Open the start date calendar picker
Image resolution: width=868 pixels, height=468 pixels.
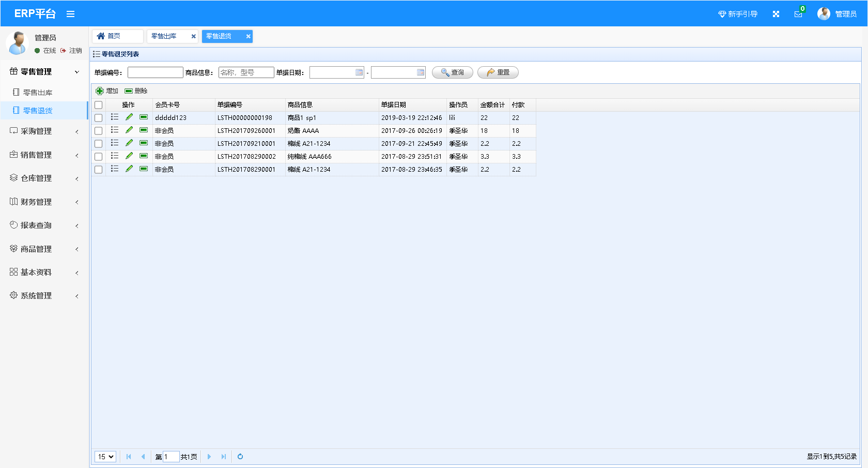tap(359, 72)
